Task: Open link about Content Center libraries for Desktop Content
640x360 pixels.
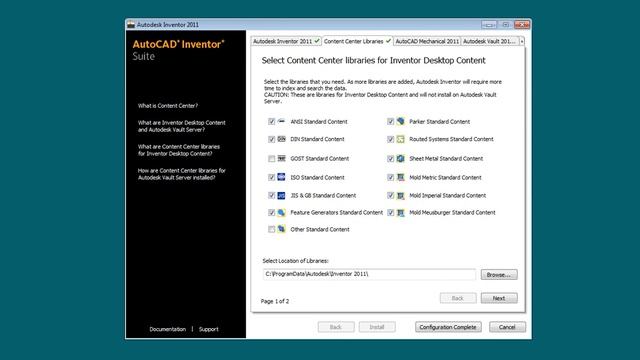Action: (179, 150)
